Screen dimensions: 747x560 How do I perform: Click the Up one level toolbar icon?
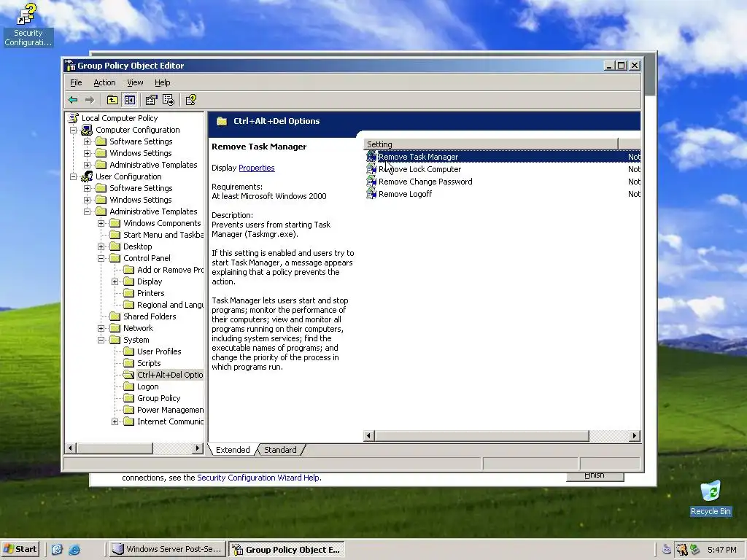(112, 100)
